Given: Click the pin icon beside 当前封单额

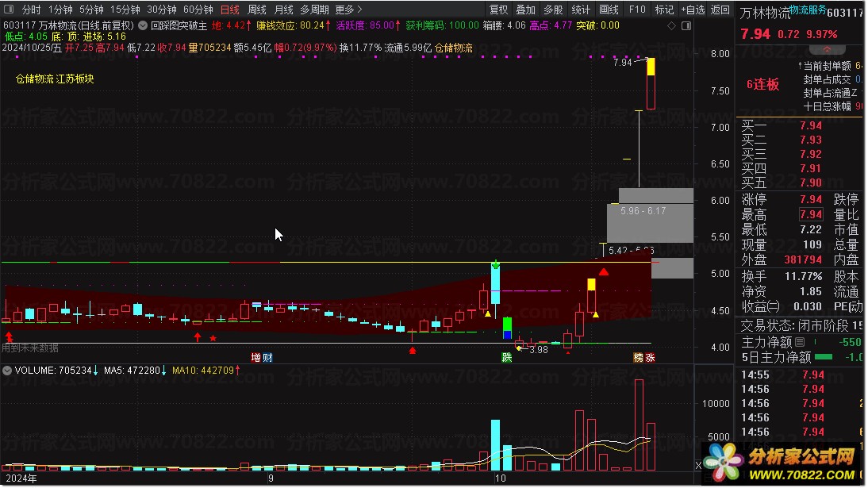Looking at the screenshot, I should 801,66.
